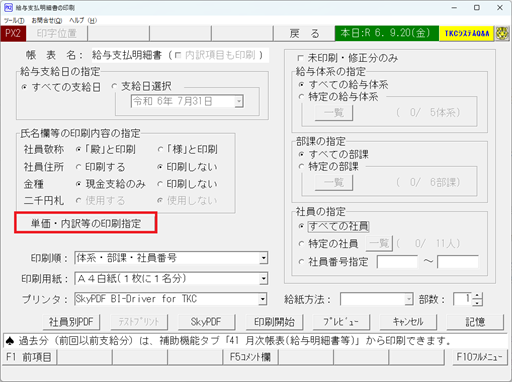This screenshot has width=512, height=382.
Task: Select 特定の給与体系 radio button
Action: pyautogui.click(x=301, y=97)
